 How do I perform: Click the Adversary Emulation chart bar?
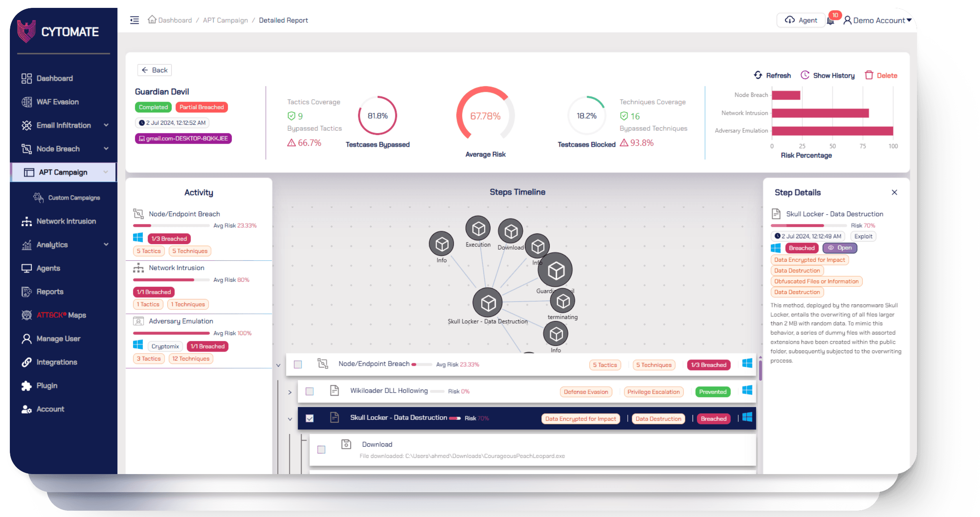tap(832, 131)
